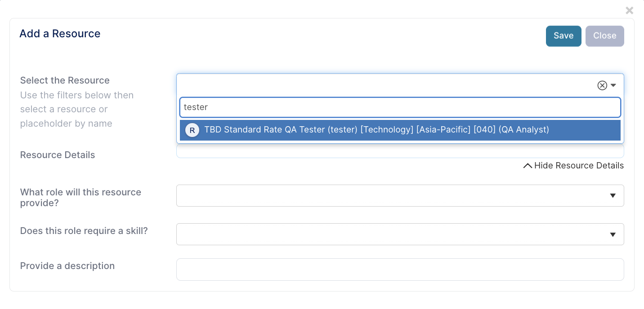Open the required skill dropdown field

click(x=400, y=234)
